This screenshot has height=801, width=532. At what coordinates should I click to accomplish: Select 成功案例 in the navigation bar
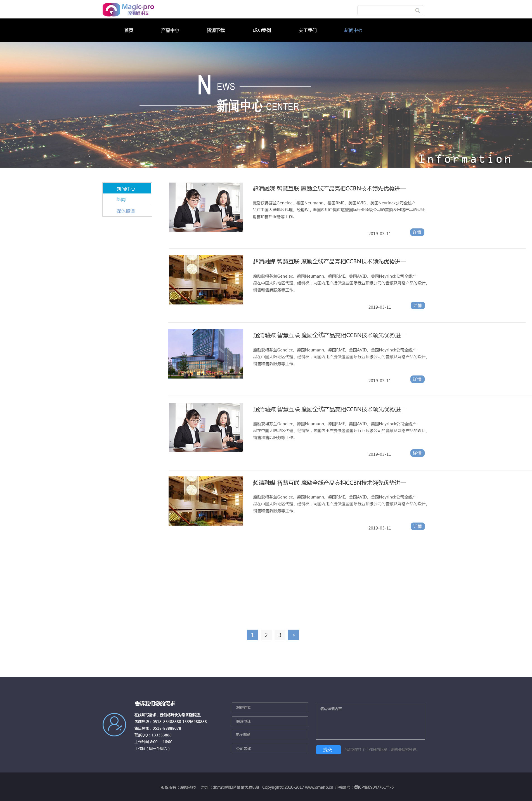coord(262,30)
